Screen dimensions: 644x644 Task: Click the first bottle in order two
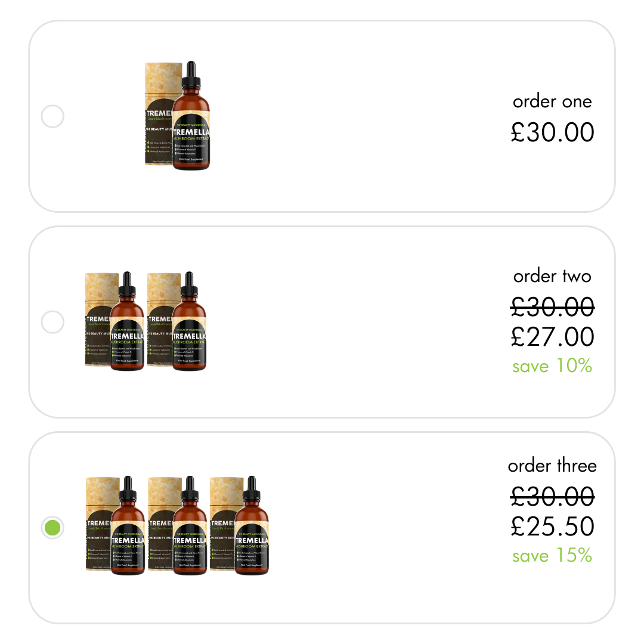tap(128, 325)
